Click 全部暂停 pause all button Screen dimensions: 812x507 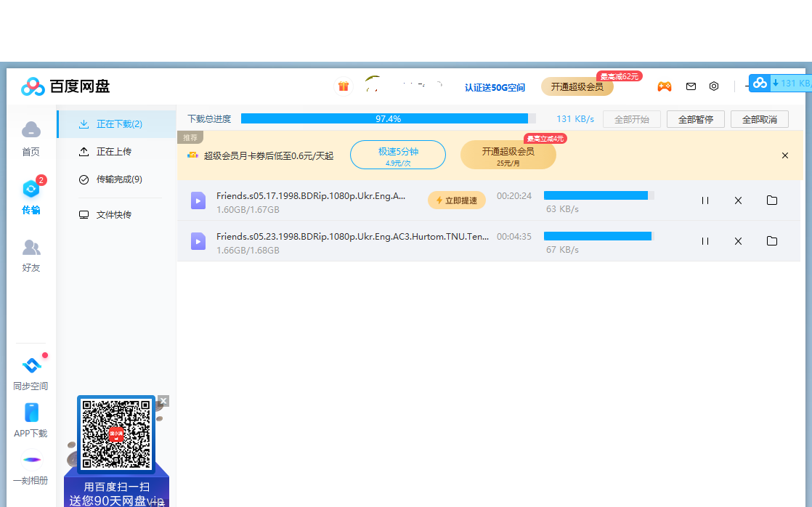click(696, 119)
